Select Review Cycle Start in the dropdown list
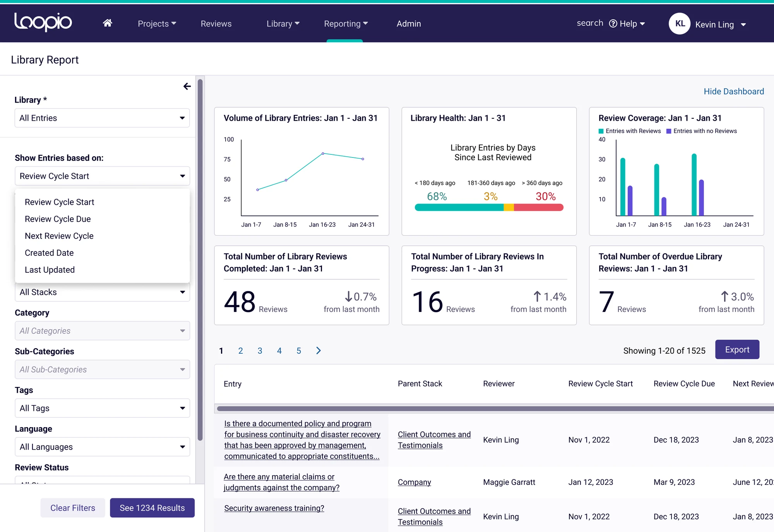The height and width of the screenshot is (532, 774). pos(60,202)
